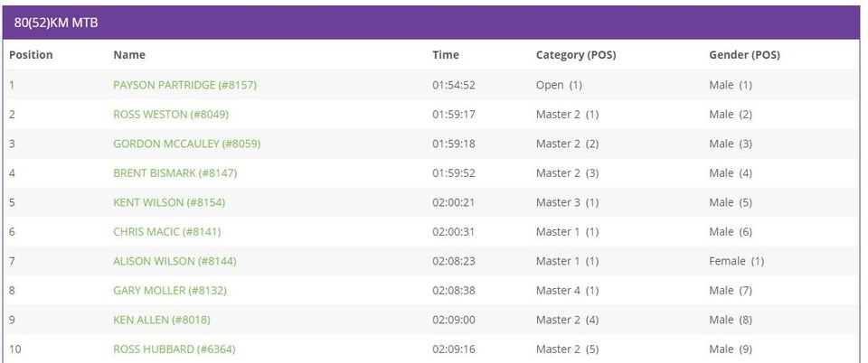Open Ken Allen (#8018) name link
868x363 pixels.
point(162,320)
